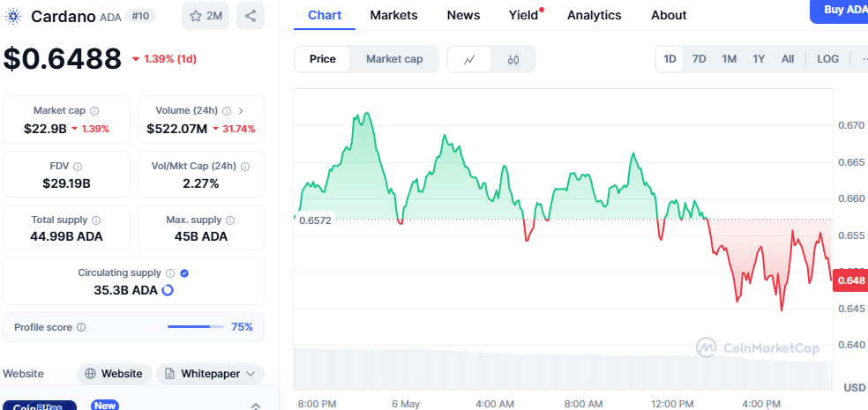
Task: Switch to the Analytics tab
Action: coord(594,15)
